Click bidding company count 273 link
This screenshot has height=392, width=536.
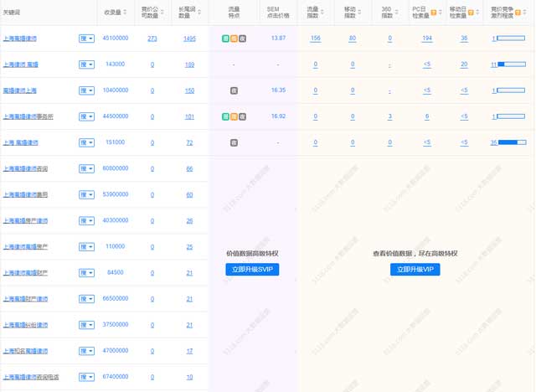pyautogui.click(x=152, y=39)
